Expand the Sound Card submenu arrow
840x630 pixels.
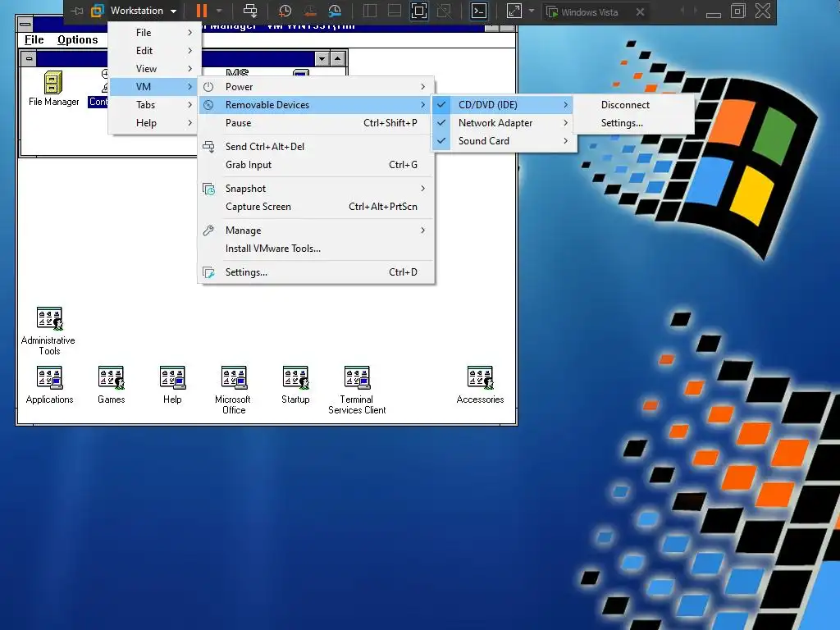pos(565,141)
